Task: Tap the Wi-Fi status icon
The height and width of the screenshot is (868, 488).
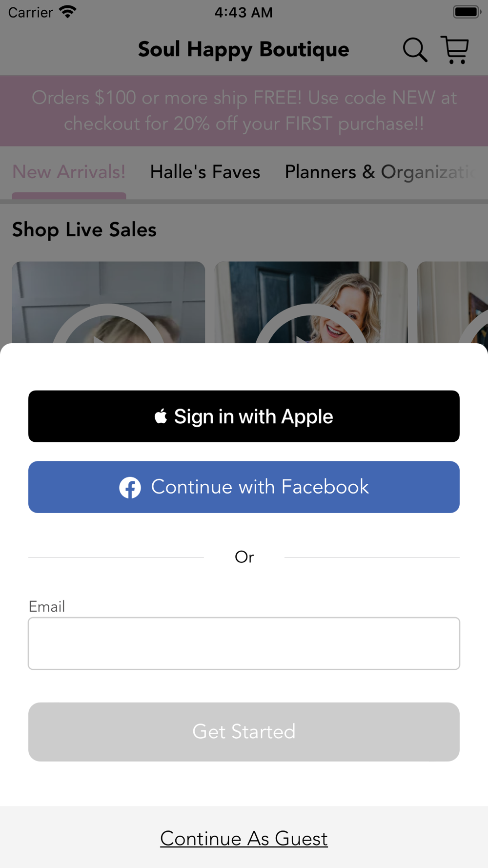Action: point(67,12)
